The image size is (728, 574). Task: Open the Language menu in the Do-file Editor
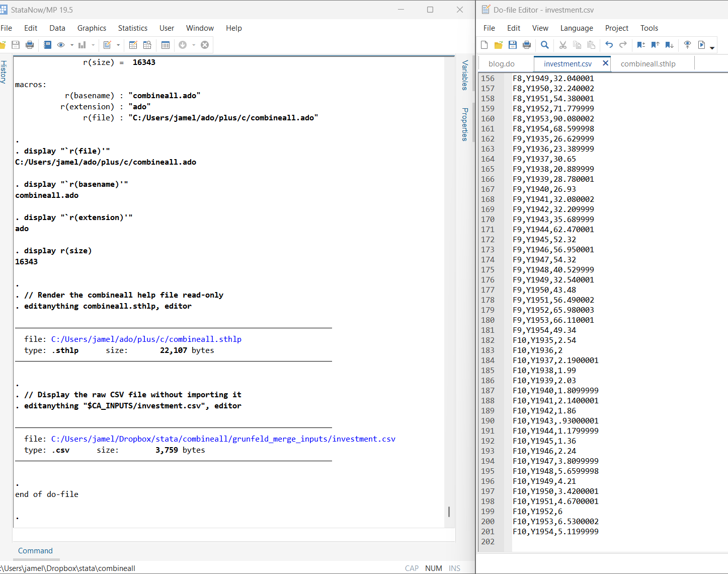tap(577, 28)
